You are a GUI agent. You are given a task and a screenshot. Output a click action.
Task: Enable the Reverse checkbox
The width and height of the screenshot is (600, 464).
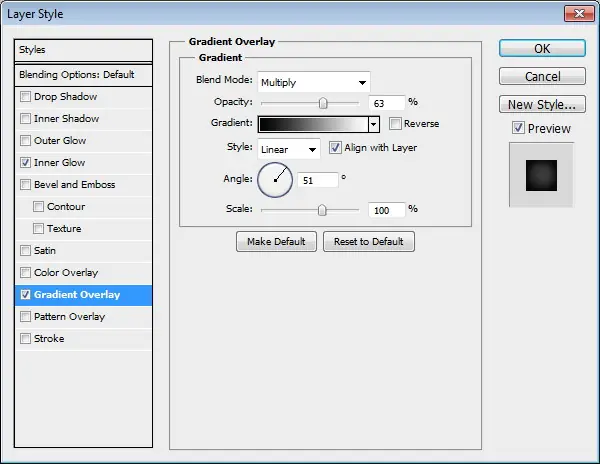point(395,124)
